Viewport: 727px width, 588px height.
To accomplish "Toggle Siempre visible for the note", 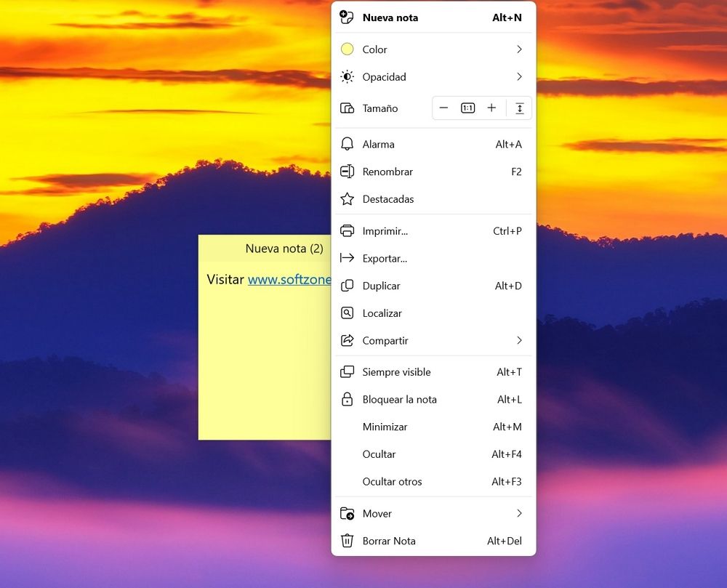I will point(396,372).
